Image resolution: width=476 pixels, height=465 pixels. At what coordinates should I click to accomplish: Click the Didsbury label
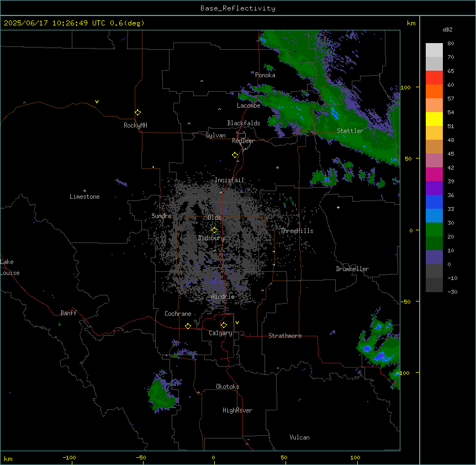(x=211, y=238)
